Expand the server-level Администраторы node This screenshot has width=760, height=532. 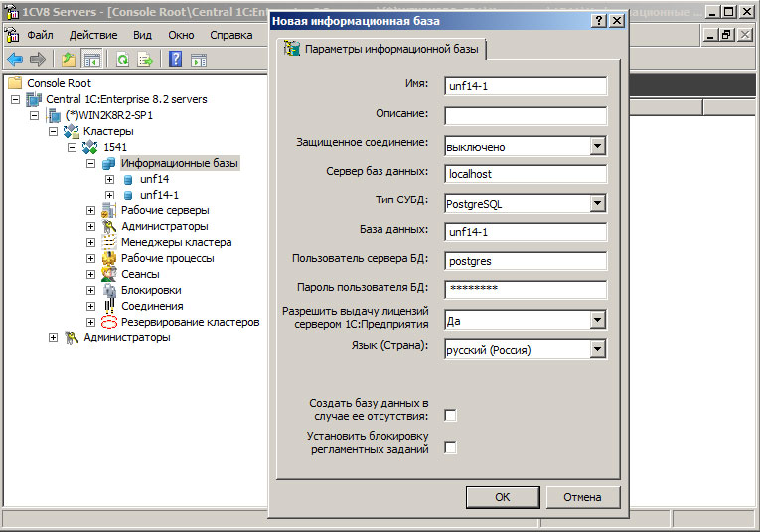click(54, 337)
